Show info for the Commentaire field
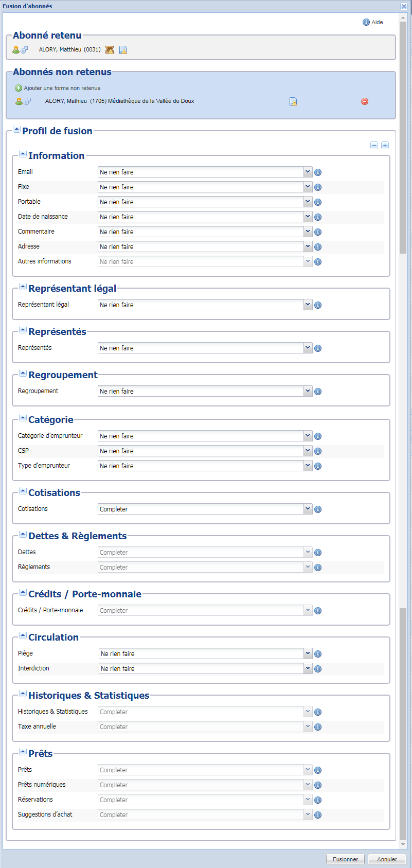The width and height of the screenshot is (412, 868). [318, 232]
